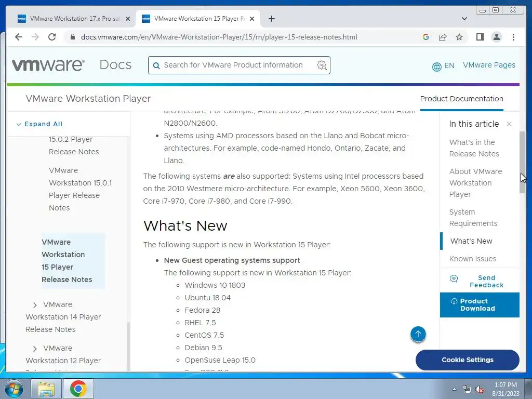The width and height of the screenshot is (532, 399).
Task: Focus the VMware product search field
Action: (x=239, y=65)
